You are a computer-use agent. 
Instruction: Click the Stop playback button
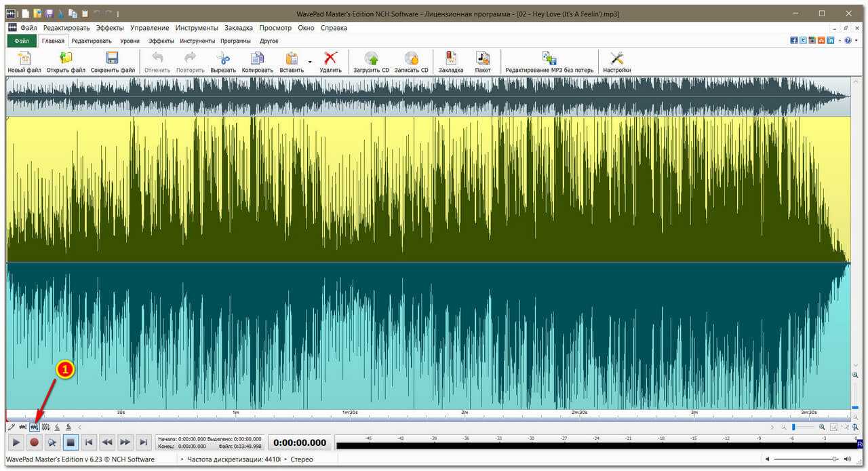click(71, 442)
